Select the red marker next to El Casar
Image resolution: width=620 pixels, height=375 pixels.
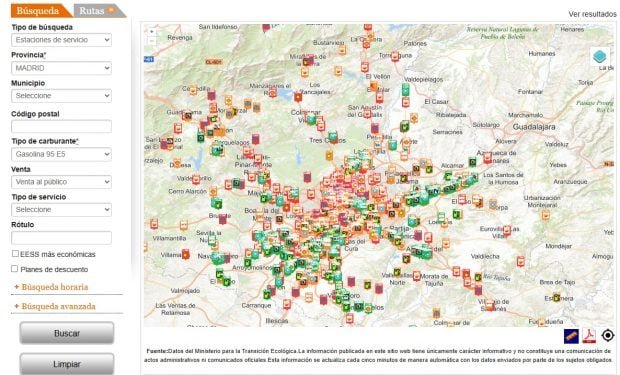406,102
